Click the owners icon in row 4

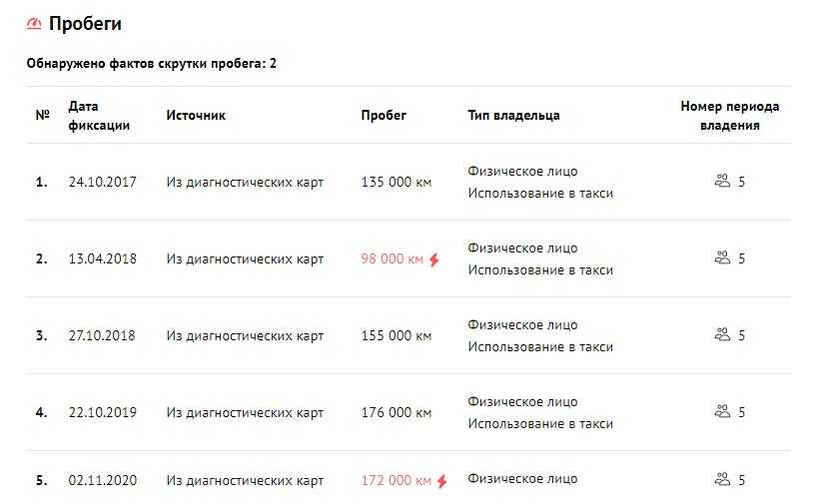click(723, 411)
